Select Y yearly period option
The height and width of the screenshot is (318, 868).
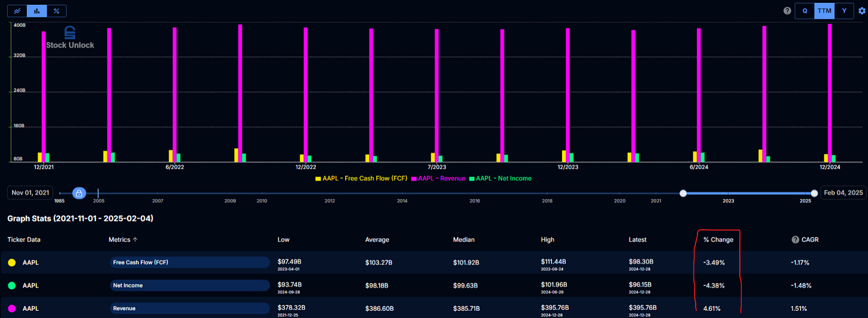844,11
